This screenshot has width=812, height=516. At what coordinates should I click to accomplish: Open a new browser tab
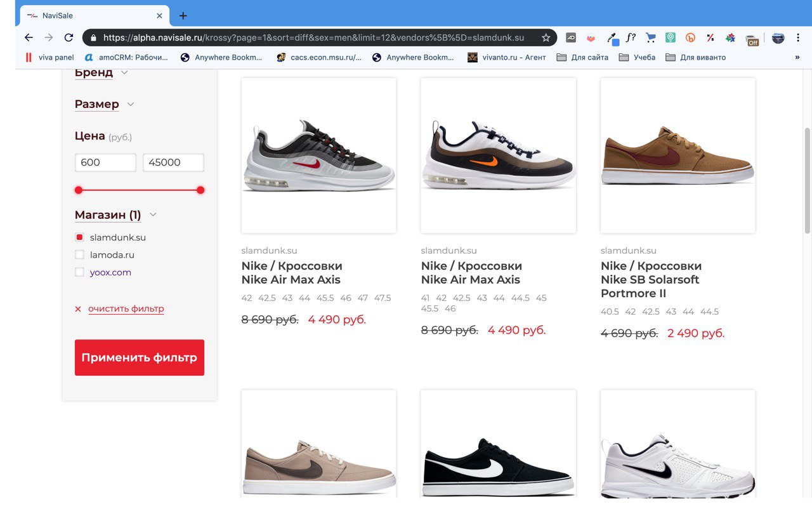tap(183, 16)
